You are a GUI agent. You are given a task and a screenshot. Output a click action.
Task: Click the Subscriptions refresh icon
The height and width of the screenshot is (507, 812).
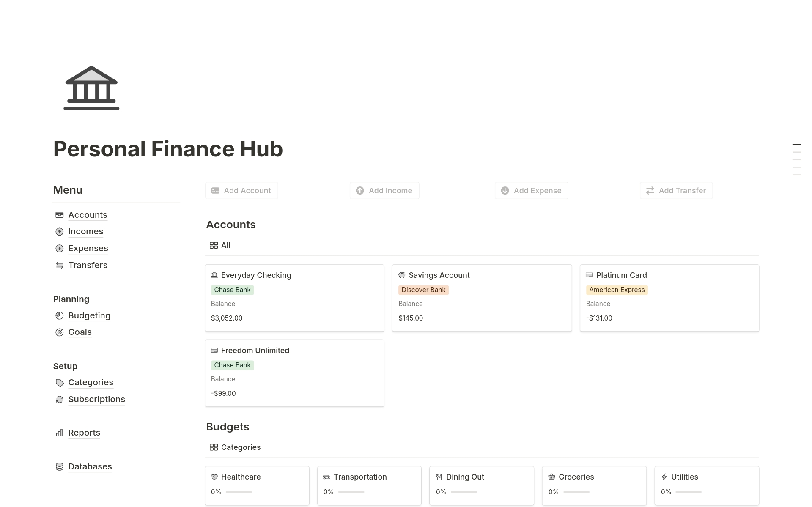pos(60,400)
